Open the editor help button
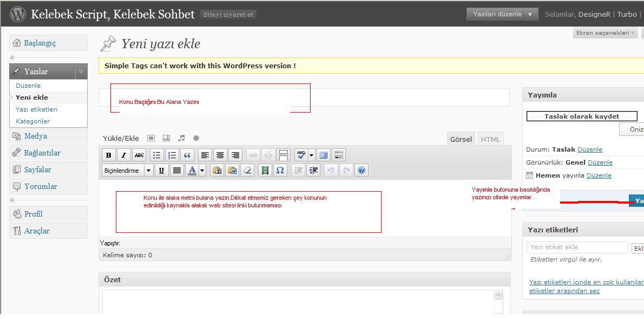The image size is (644, 319). (362, 170)
